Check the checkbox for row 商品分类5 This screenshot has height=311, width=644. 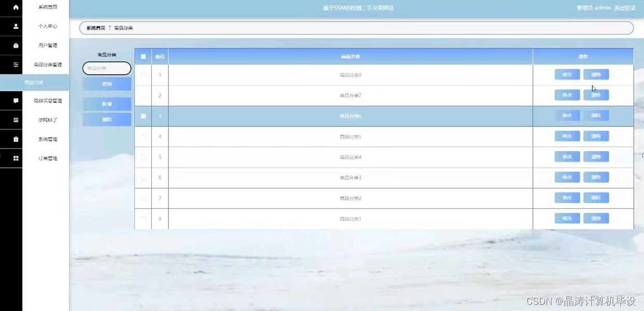tap(143, 136)
